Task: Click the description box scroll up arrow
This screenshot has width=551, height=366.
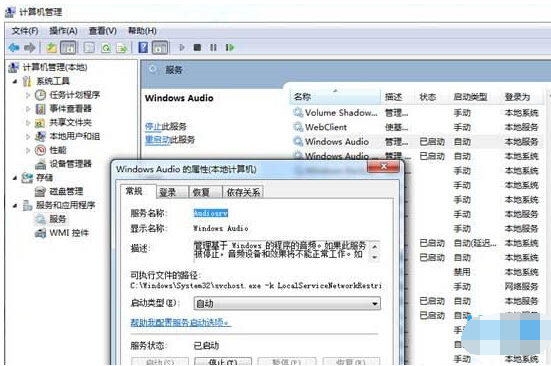Action: pyautogui.click(x=375, y=246)
